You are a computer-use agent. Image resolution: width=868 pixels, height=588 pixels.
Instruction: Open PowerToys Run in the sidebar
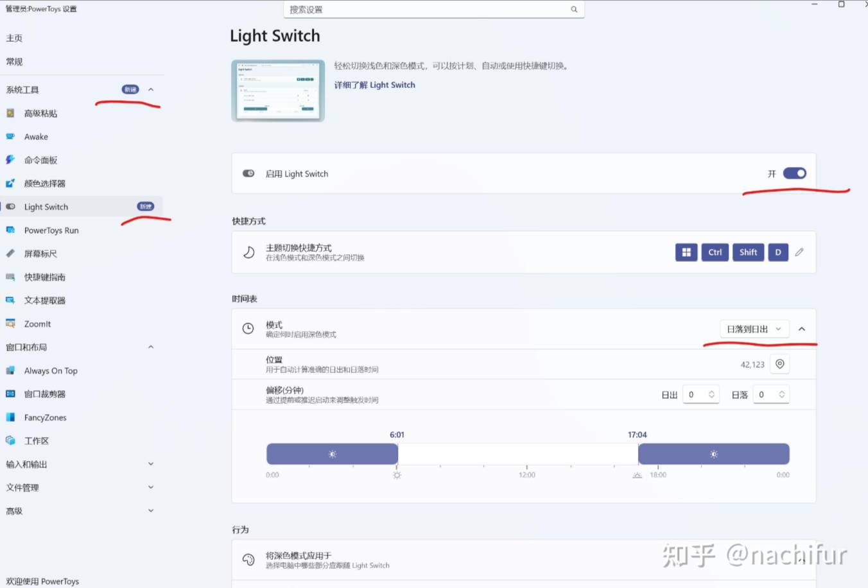51,230
